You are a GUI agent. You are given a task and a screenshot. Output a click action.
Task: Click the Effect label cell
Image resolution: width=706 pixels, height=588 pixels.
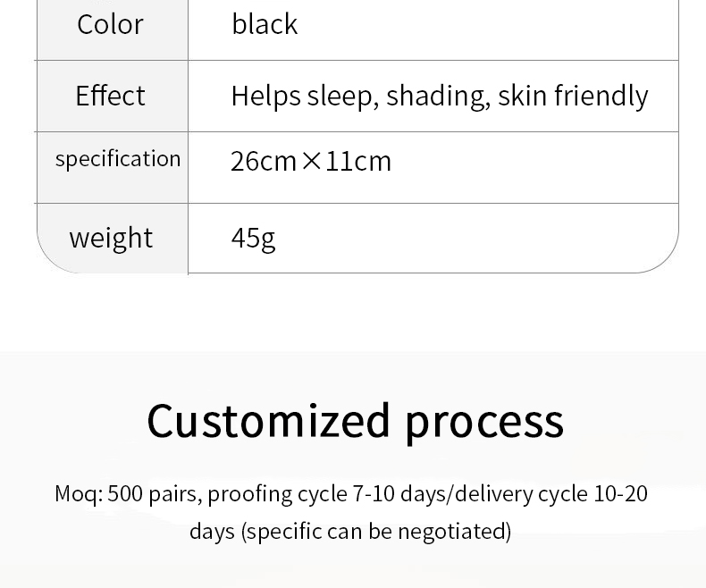click(110, 96)
